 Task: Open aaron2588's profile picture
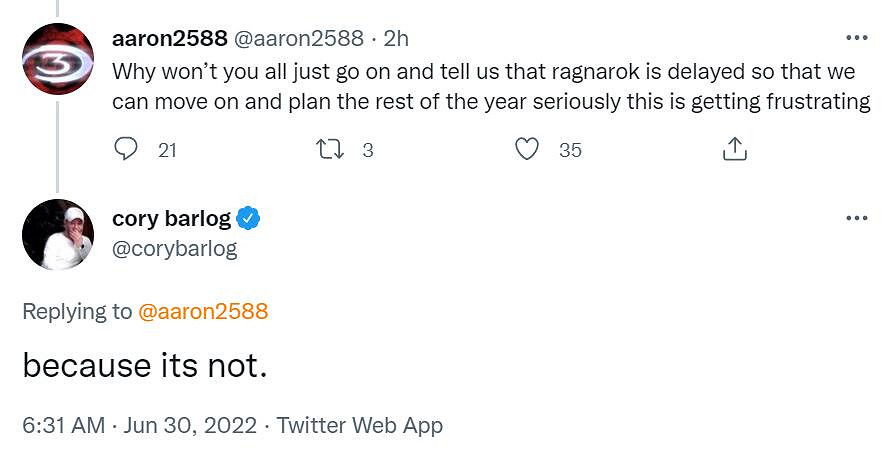pyautogui.click(x=57, y=56)
